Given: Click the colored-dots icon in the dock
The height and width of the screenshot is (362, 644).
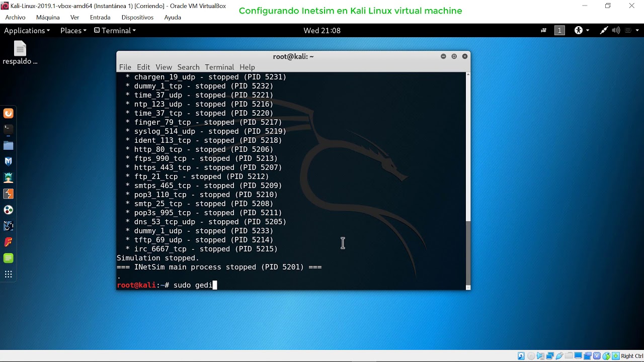Looking at the screenshot, I should tap(8, 210).
